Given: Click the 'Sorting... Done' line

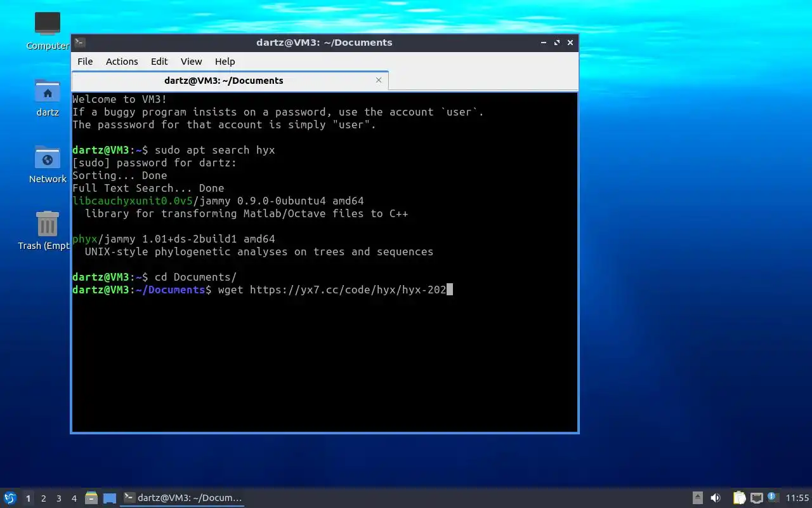Looking at the screenshot, I should (119, 175).
